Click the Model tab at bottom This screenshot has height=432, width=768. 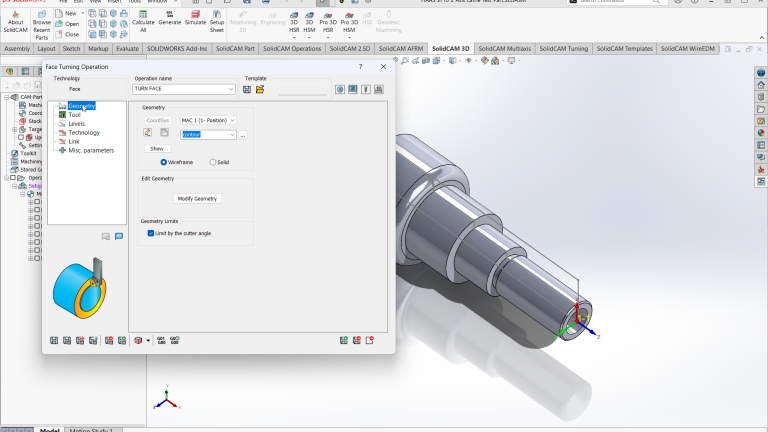tap(49, 430)
